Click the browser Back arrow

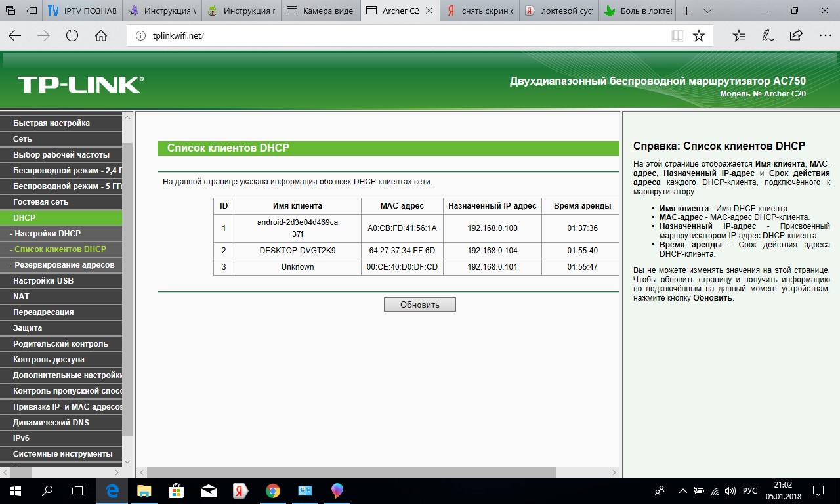[x=14, y=36]
